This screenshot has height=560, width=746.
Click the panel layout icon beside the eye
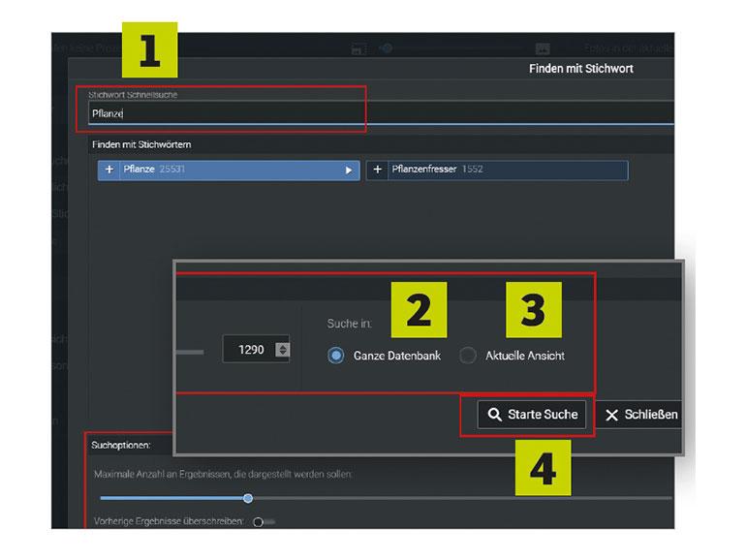[x=358, y=49]
